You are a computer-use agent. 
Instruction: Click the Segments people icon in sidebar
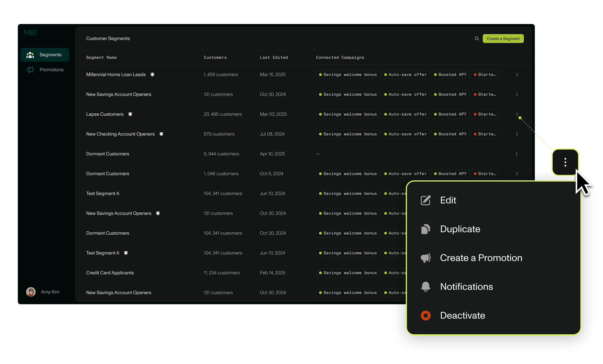point(30,55)
